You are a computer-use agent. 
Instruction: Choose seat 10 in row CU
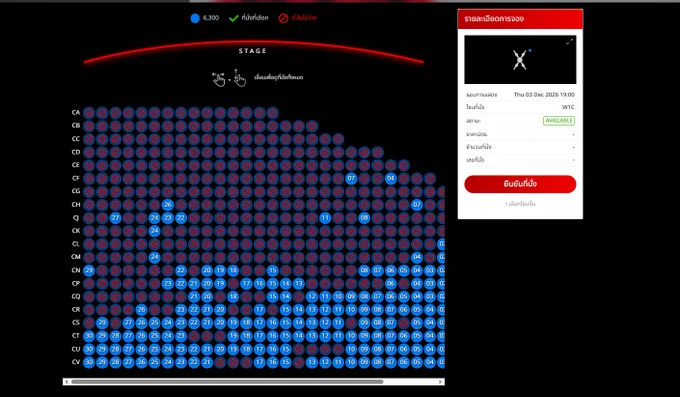pyautogui.click(x=351, y=349)
